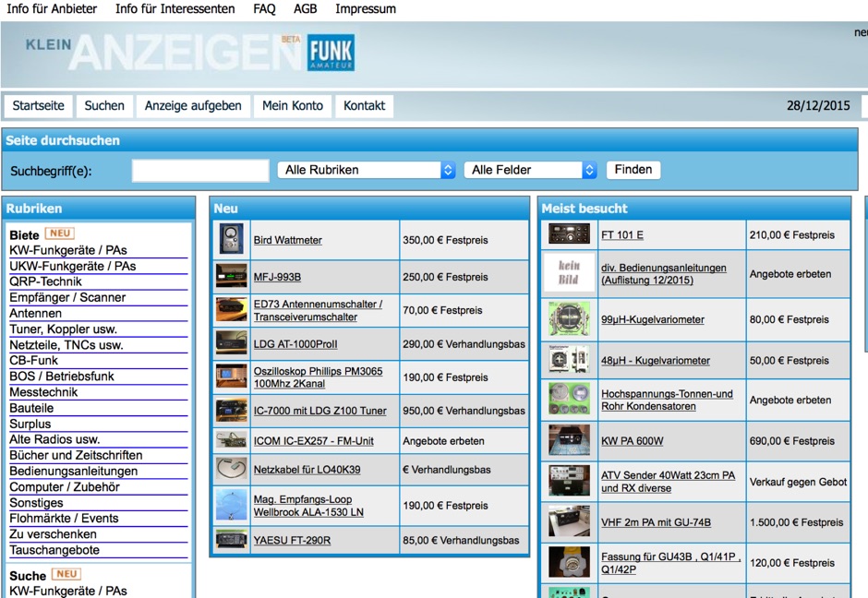The height and width of the screenshot is (598, 868).
Task: Open the 48µH Kugelvariometer thumbnail
Action: (x=569, y=359)
